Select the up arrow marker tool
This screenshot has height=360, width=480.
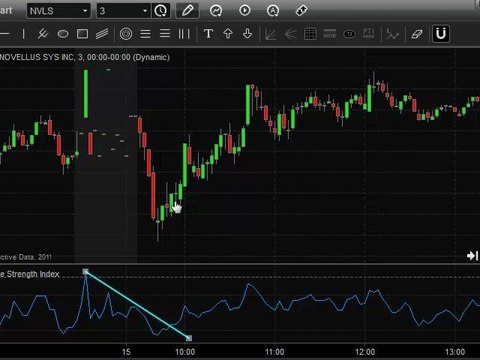(228, 34)
